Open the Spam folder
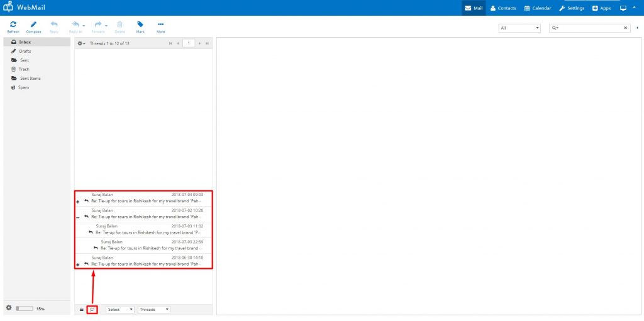Screen dimensions: 644x321 click(x=23, y=87)
